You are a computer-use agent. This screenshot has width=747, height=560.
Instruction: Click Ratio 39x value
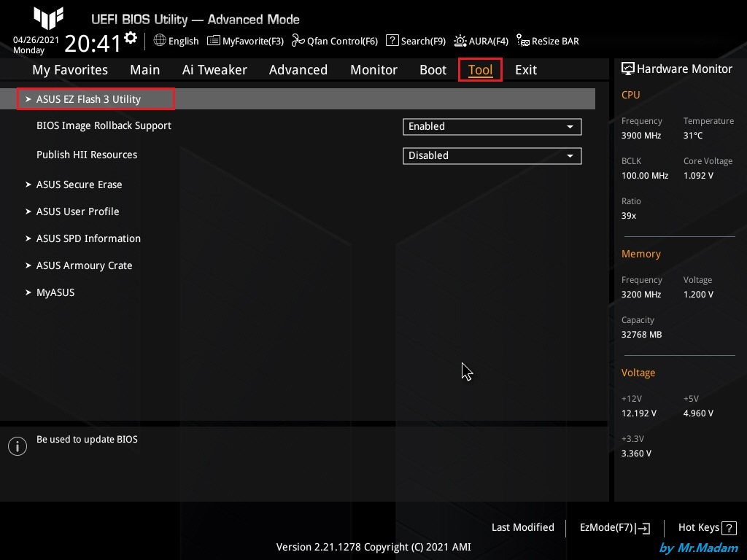pyautogui.click(x=628, y=216)
